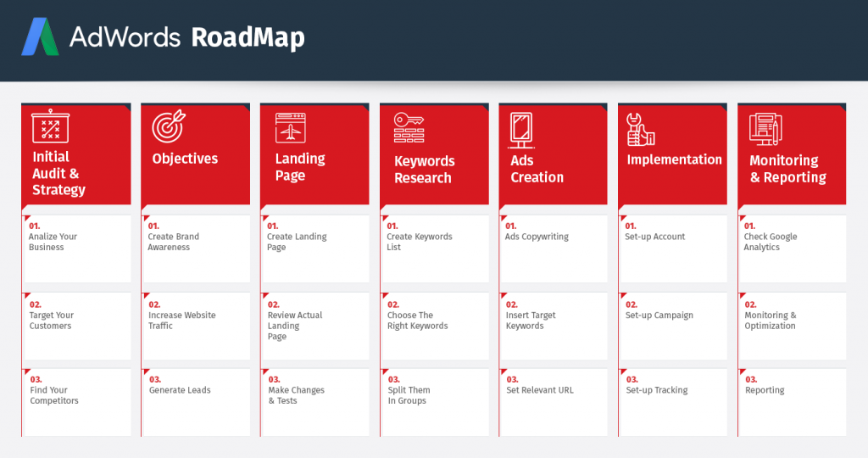Viewport: 868px width, 458px height.
Task: Select the Monitoring & Optimization card
Action: tap(793, 327)
